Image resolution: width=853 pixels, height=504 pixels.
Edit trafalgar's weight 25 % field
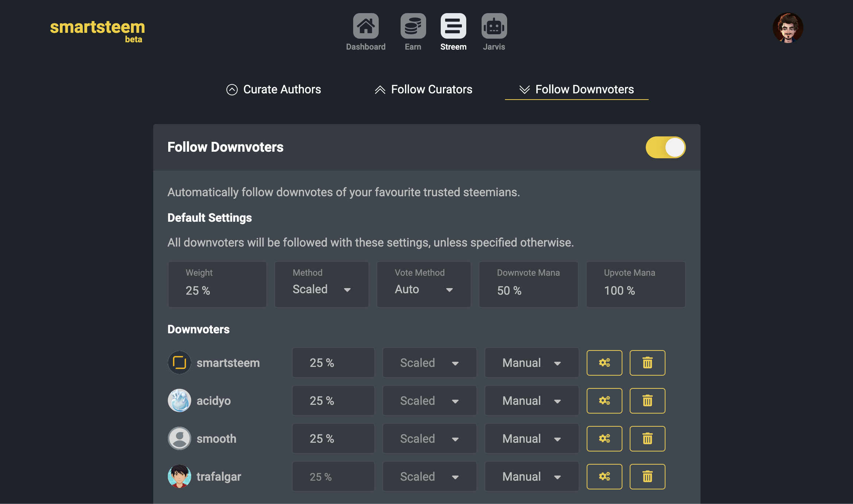[x=333, y=476]
